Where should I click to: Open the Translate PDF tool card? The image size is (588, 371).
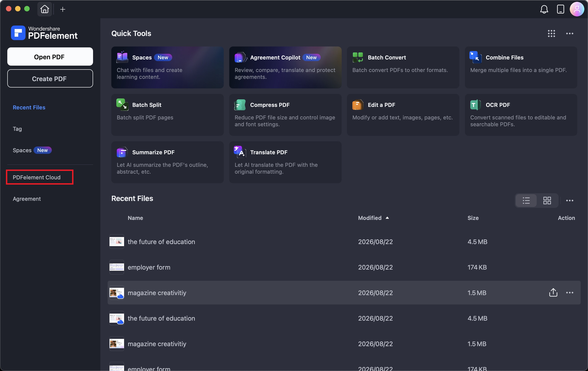click(285, 162)
